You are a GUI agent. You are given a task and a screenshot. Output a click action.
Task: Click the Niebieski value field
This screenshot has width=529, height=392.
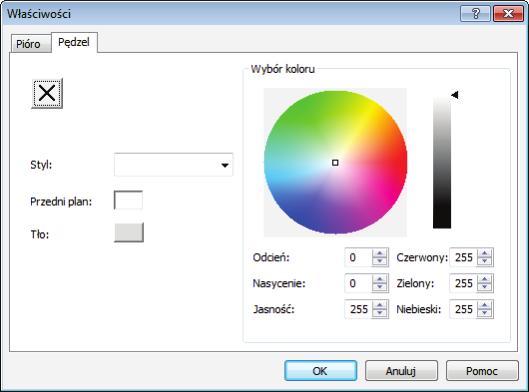coord(463,309)
